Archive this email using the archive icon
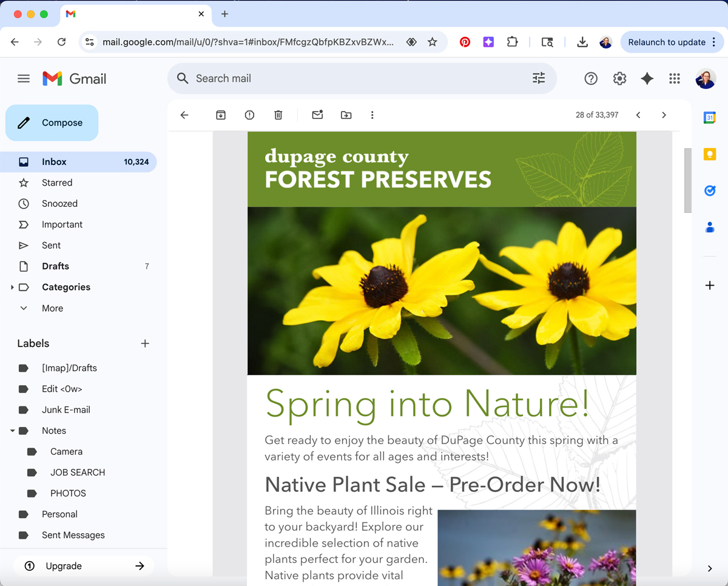The image size is (728, 586). pyautogui.click(x=221, y=115)
